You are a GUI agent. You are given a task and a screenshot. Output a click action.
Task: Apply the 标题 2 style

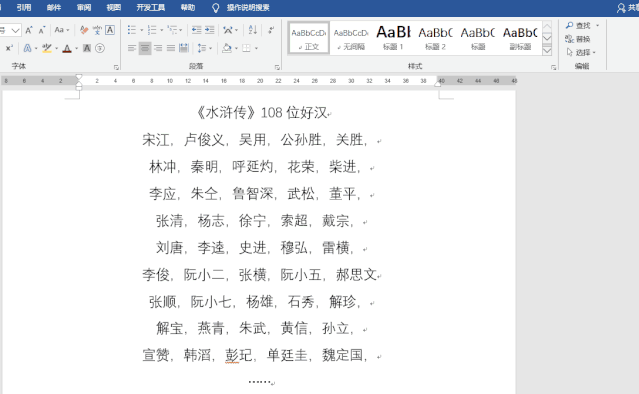435,38
